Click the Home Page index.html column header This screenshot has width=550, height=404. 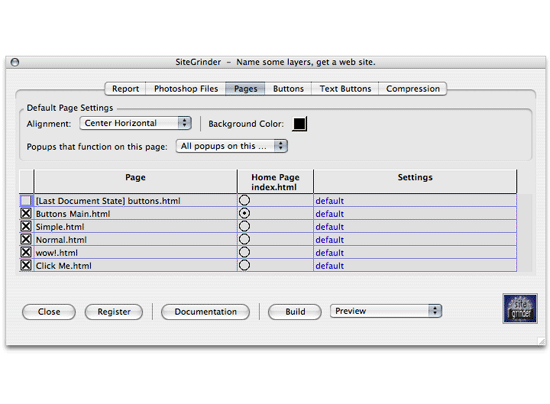[275, 181]
